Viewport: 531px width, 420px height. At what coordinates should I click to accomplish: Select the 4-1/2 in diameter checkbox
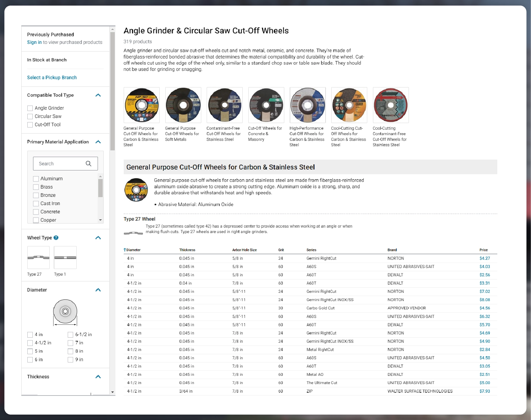coord(30,343)
